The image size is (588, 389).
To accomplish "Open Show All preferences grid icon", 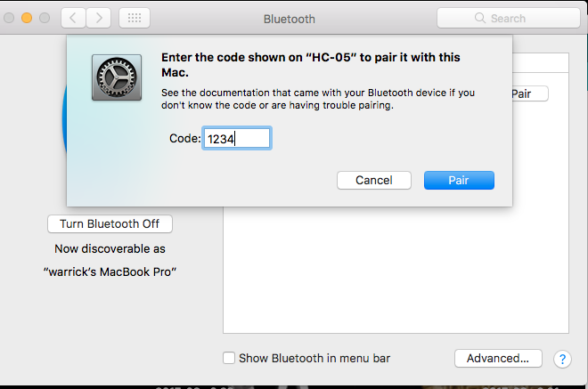I will (135, 18).
